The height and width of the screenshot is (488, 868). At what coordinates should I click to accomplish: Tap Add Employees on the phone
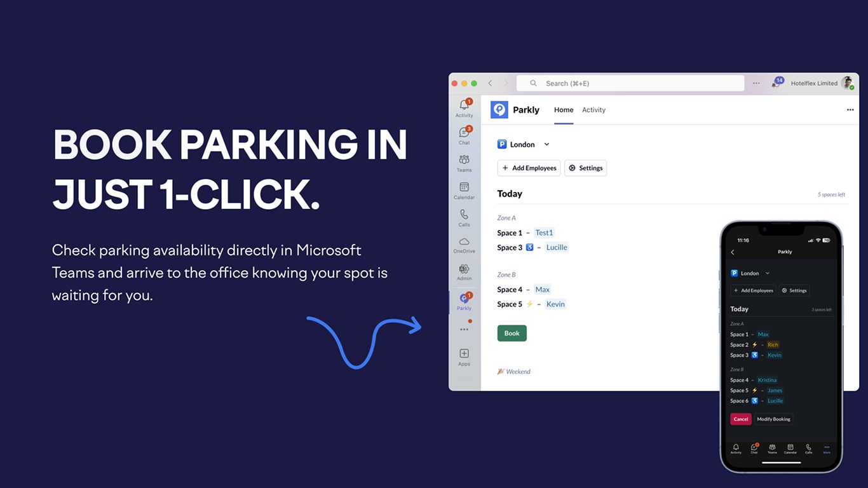pos(753,290)
